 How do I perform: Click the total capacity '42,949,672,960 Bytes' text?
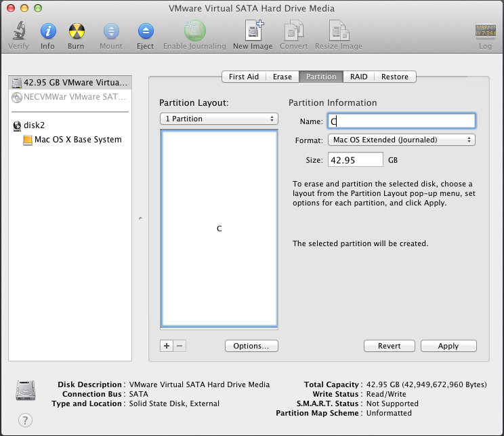click(x=445, y=385)
